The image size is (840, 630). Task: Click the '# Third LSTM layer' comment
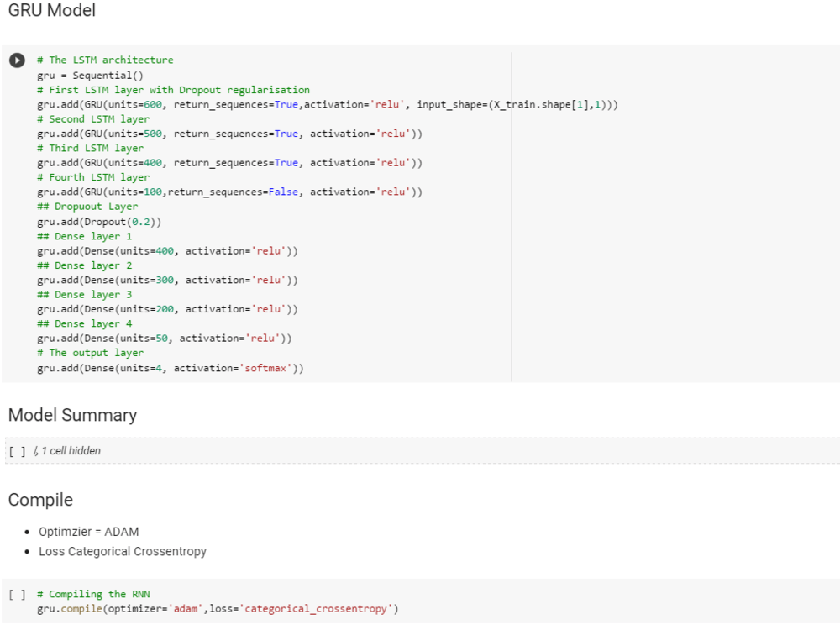coord(91,149)
